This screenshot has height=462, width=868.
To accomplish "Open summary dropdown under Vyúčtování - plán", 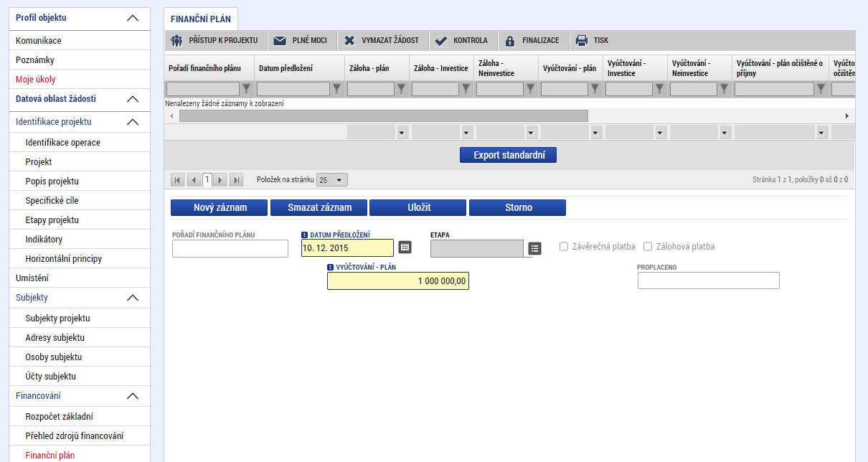I will pos(595,133).
